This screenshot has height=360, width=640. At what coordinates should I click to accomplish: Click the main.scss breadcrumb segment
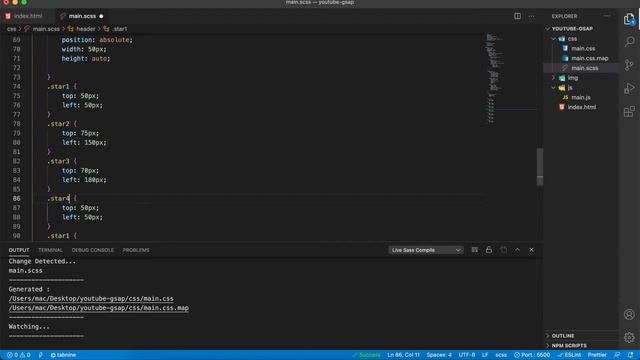pyautogui.click(x=46, y=29)
